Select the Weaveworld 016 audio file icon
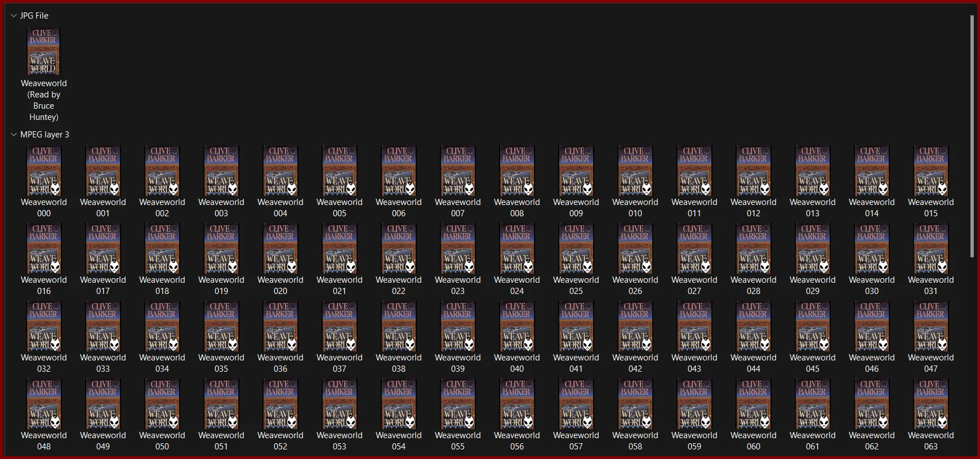Image resolution: width=980 pixels, height=459 pixels. pos(44,248)
